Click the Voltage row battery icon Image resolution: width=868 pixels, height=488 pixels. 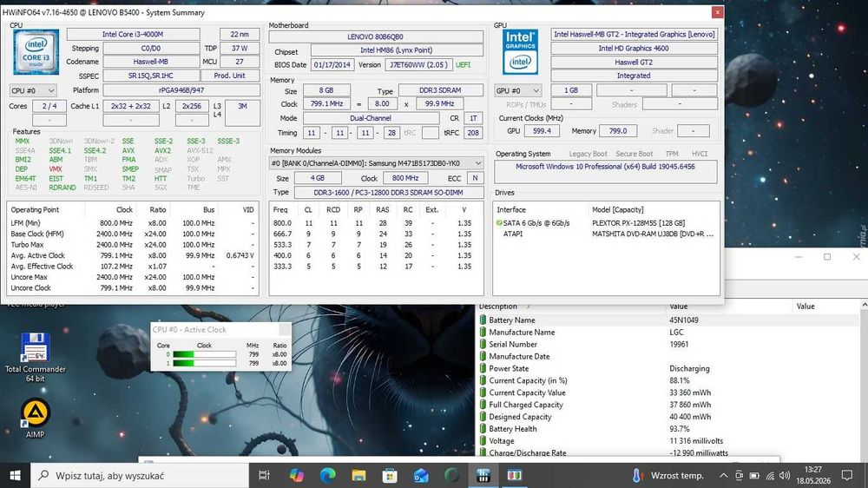[483, 441]
